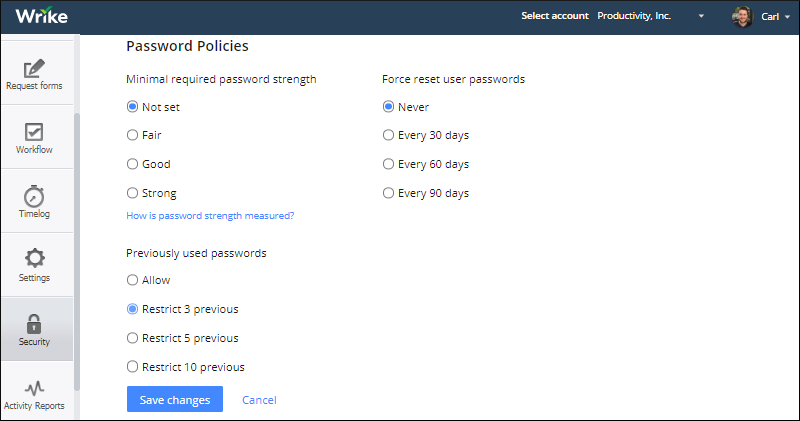The image size is (800, 421).
Task: Open the Workflow section icon
Action: (x=34, y=132)
